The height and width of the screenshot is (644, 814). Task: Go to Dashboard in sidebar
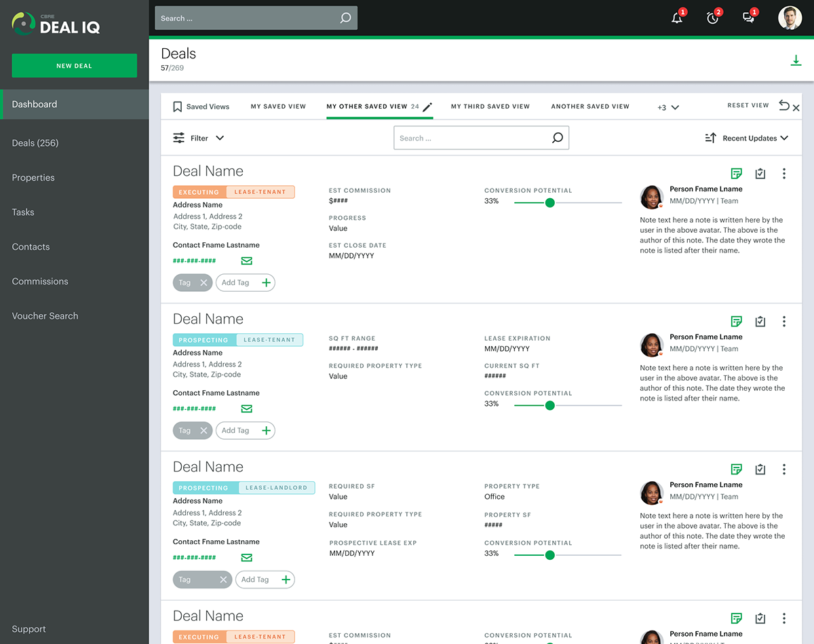tap(75, 105)
